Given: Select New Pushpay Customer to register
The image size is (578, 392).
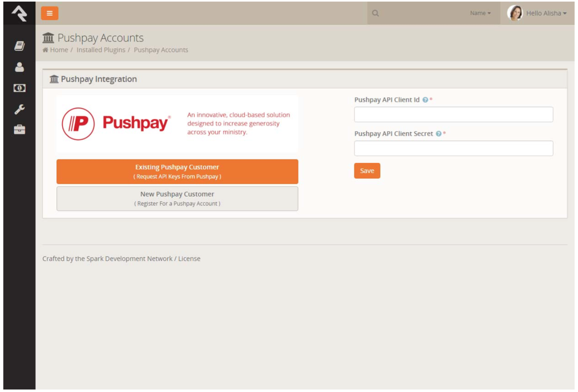Looking at the screenshot, I should pyautogui.click(x=178, y=198).
